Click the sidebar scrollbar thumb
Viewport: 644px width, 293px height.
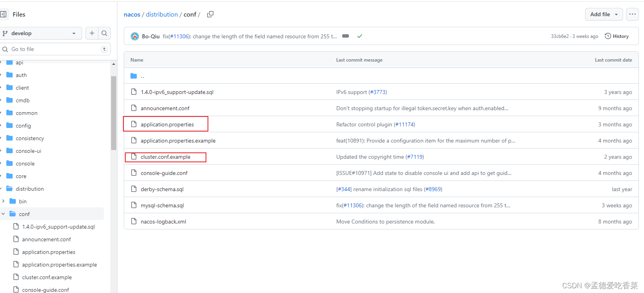(x=113, y=113)
